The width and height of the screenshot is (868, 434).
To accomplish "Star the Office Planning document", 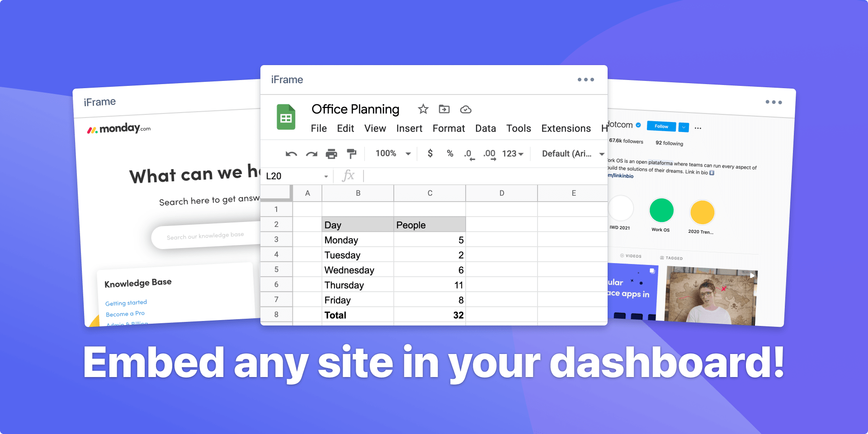I will 423,109.
